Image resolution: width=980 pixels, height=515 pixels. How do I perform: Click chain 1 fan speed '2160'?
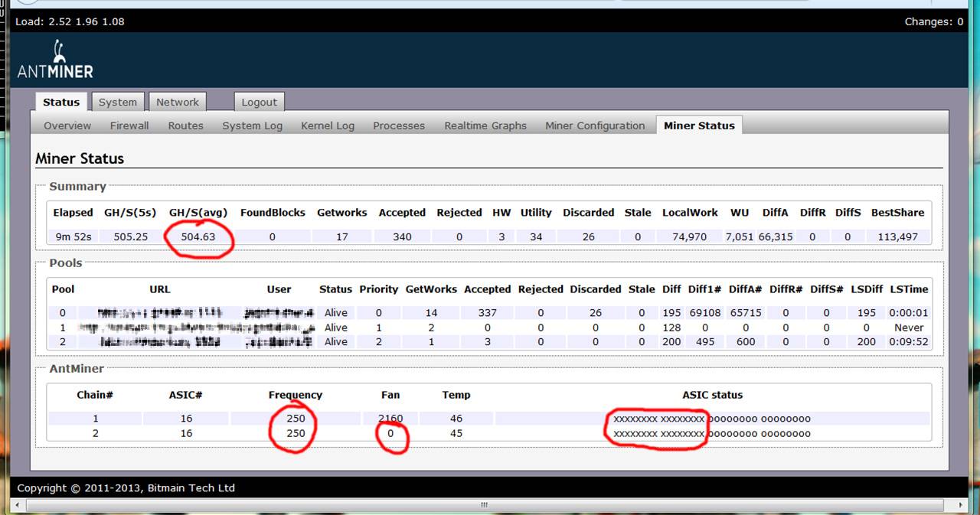(390, 419)
